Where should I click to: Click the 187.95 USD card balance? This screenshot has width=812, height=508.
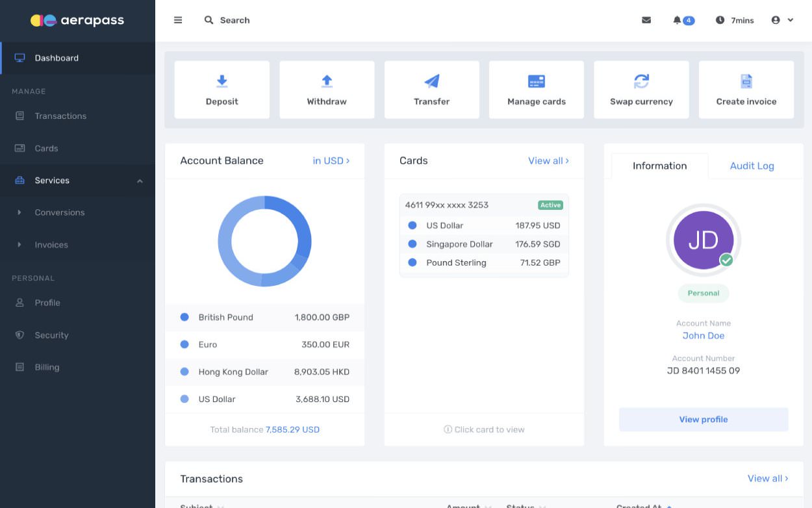[538, 225]
